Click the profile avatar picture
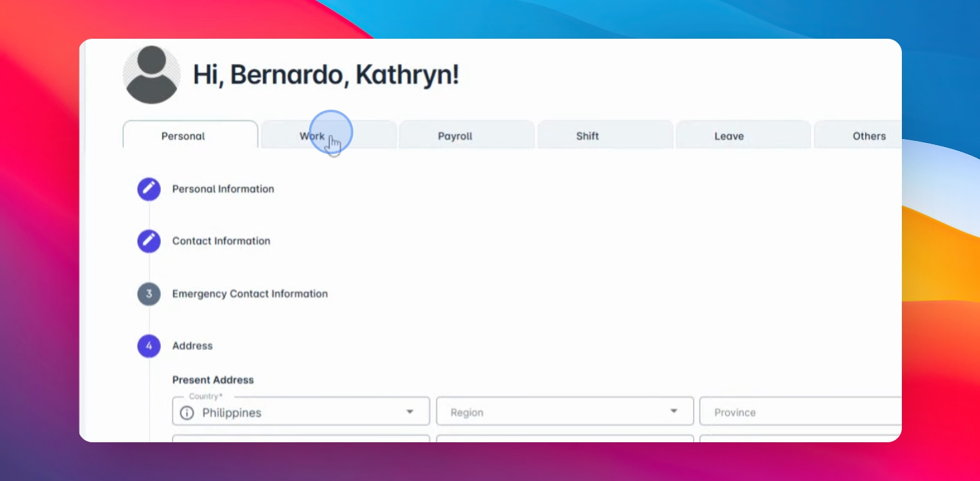Viewport: 980px width, 481px height. point(152,75)
